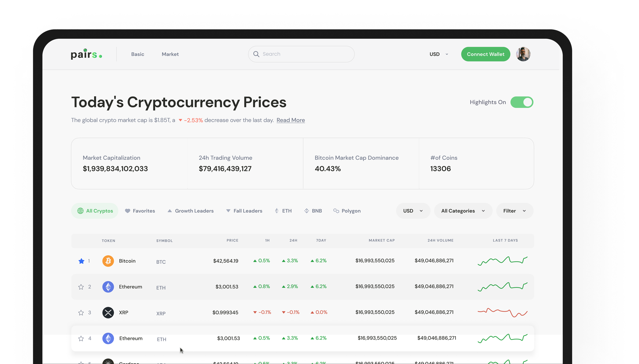639x364 pixels.
Task: Turn off the Highlights On switch
Action: click(x=522, y=102)
